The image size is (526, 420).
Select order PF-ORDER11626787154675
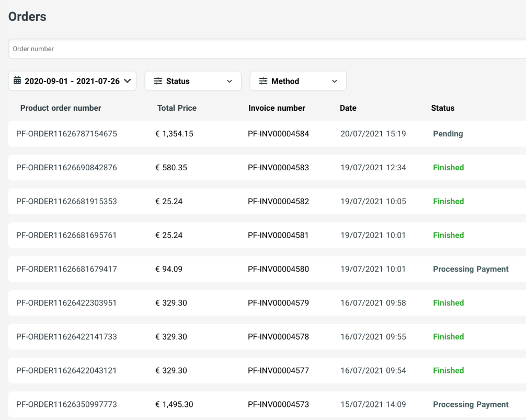coord(66,134)
